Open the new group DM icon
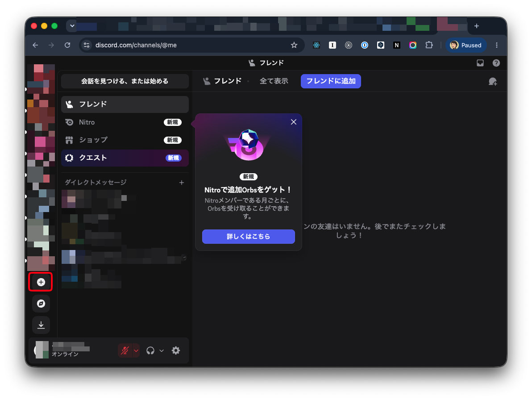 pyautogui.click(x=493, y=81)
